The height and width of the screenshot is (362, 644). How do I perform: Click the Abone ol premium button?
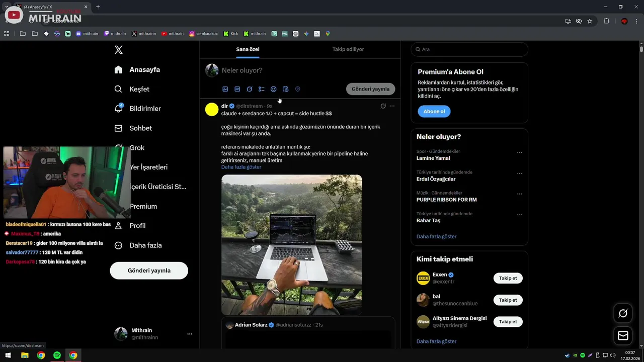tap(434, 112)
